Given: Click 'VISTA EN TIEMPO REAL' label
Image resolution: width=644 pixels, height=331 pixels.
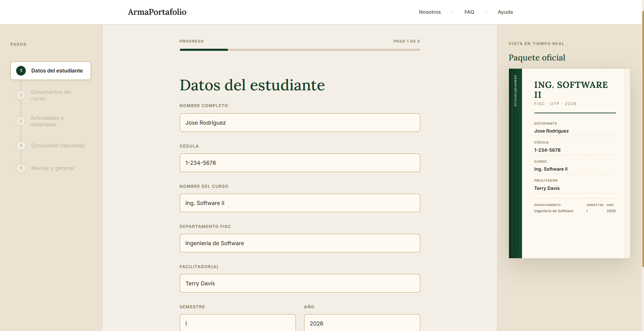Looking at the screenshot, I should (x=536, y=44).
